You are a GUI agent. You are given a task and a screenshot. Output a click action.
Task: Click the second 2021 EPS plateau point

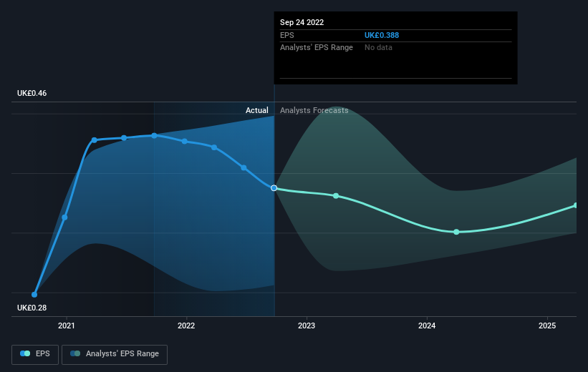(x=124, y=138)
